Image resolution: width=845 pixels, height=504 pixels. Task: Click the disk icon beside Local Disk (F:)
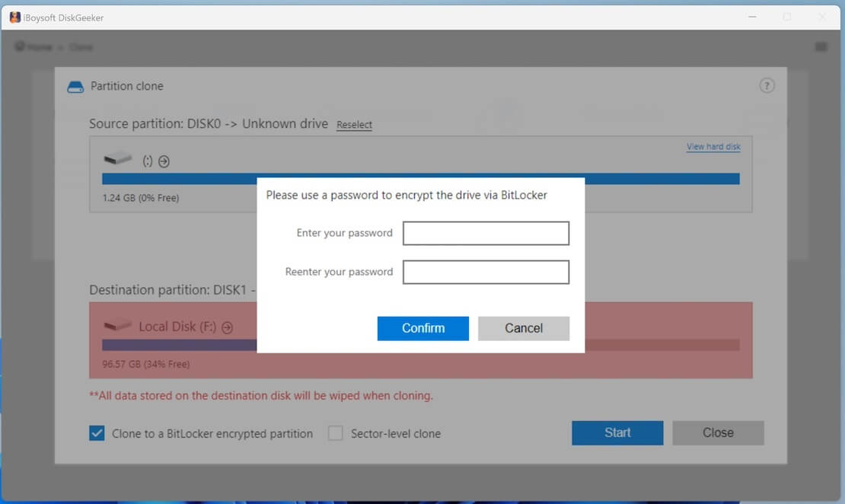118,325
